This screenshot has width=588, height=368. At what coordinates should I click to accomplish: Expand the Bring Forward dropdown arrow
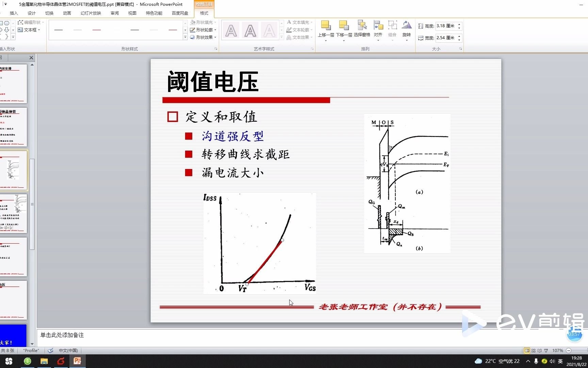point(326,41)
